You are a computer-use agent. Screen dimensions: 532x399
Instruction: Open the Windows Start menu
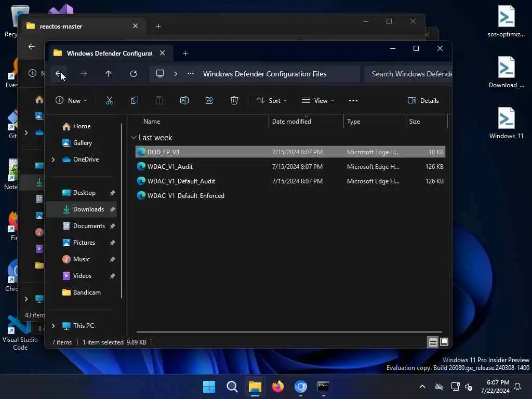point(209,387)
